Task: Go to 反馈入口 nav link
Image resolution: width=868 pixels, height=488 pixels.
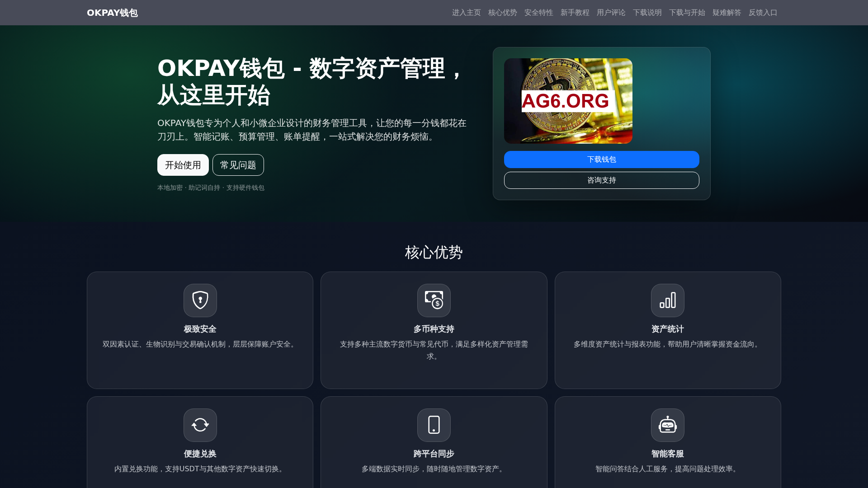Action: tap(763, 13)
